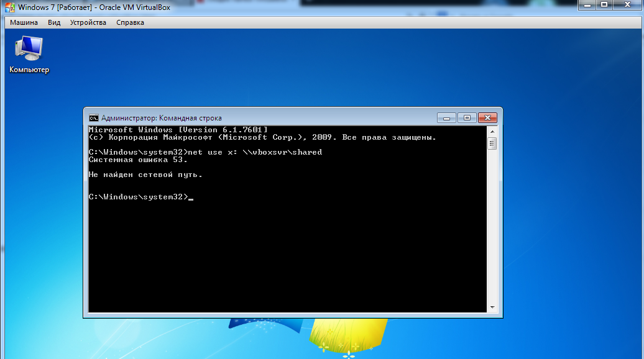Open the Компьютер desktop icon
644x359 pixels.
[29, 55]
